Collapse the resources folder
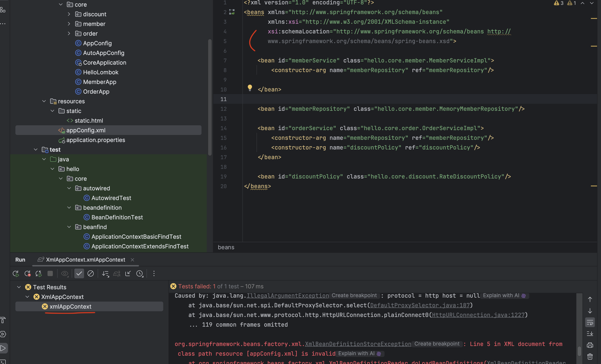The height and width of the screenshot is (364, 601). click(44, 101)
